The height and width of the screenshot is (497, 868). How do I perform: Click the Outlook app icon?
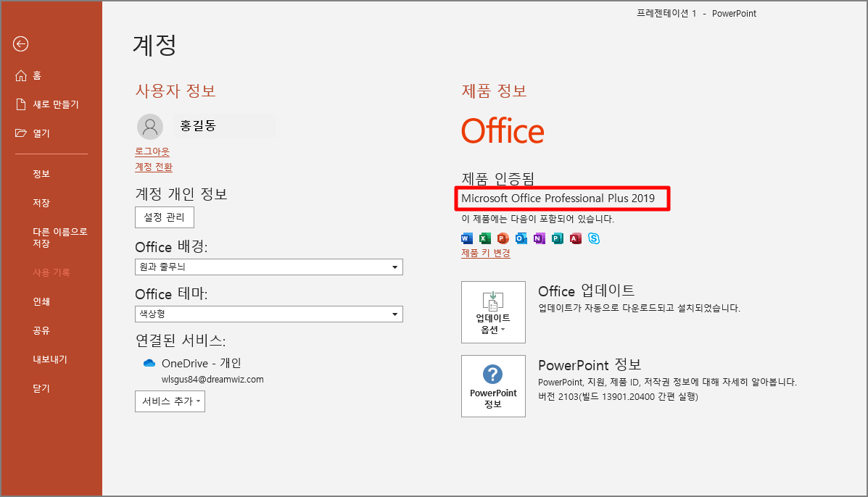(x=521, y=238)
